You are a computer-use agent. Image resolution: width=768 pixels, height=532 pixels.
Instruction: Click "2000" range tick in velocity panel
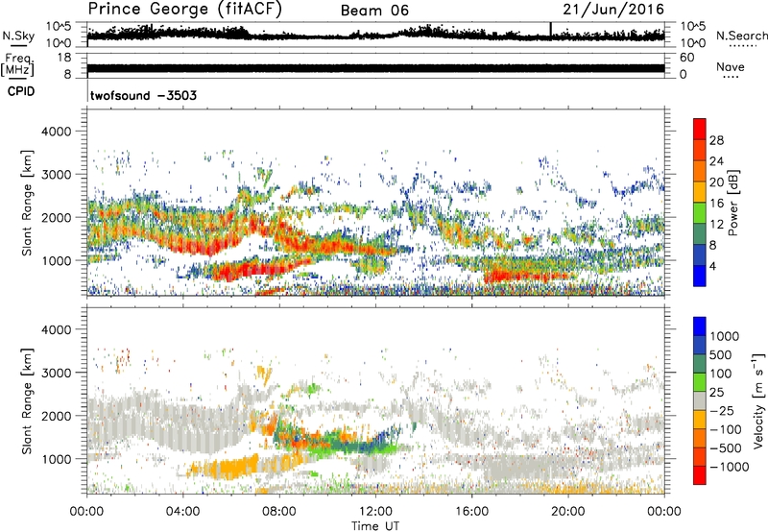pos(57,416)
